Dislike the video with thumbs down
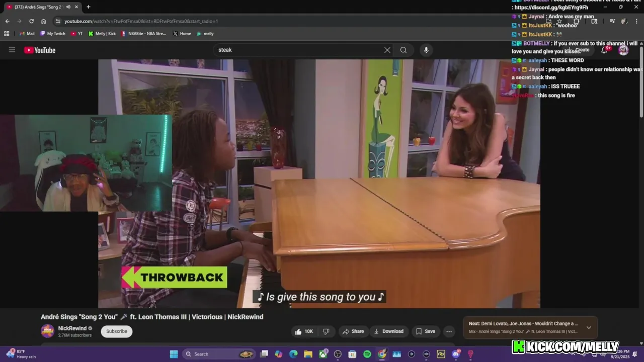 (326, 331)
